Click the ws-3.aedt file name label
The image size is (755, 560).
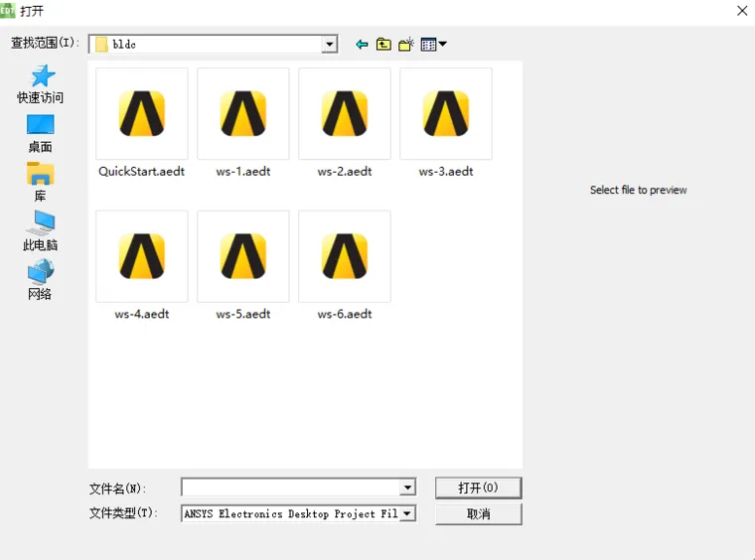click(x=446, y=171)
